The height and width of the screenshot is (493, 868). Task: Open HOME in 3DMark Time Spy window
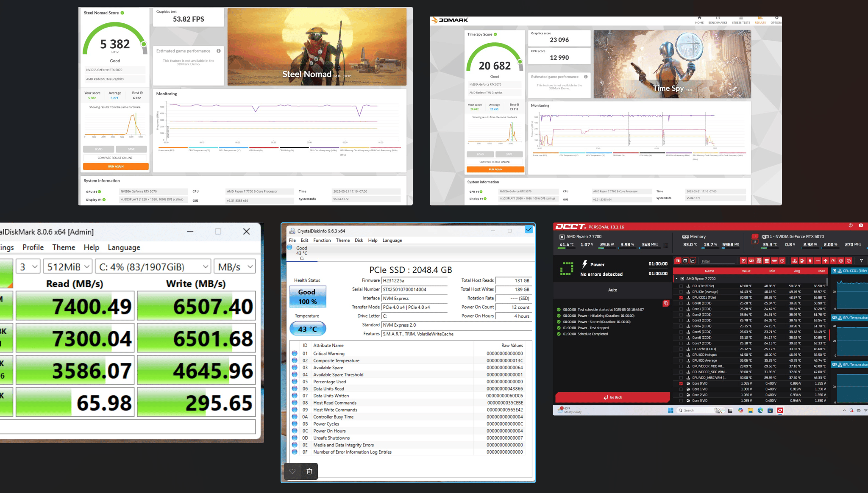(699, 20)
